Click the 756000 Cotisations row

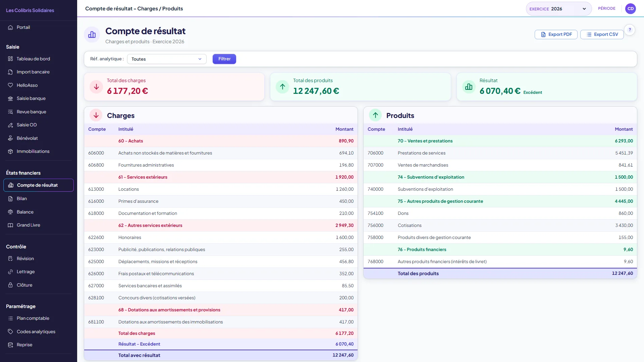500,226
